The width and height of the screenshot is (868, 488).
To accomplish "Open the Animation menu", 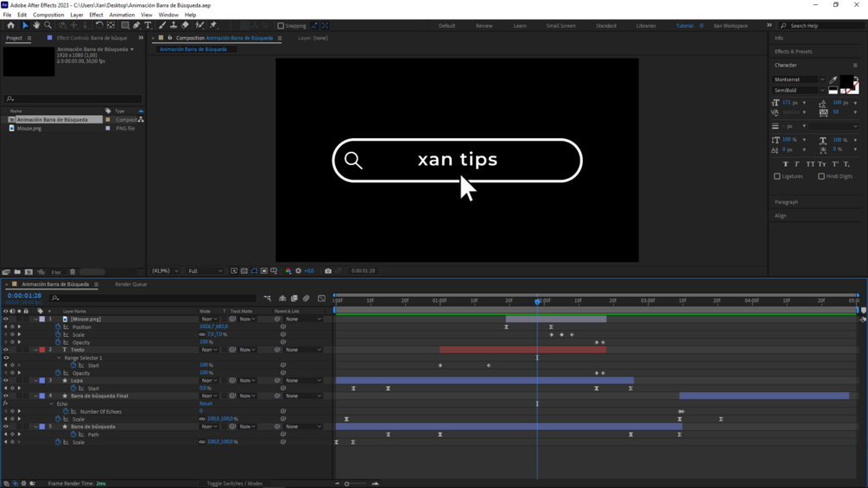I will click(x=122, y=15).
